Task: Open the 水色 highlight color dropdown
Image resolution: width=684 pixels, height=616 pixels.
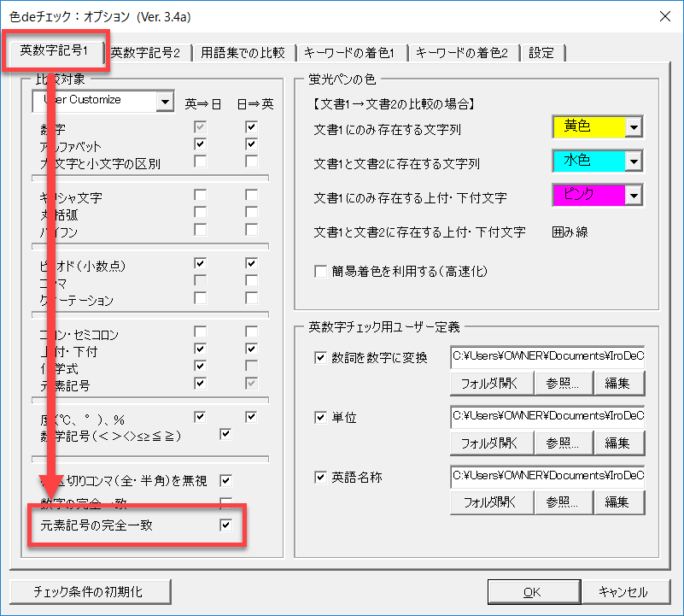Action: (x=633, y=161)
